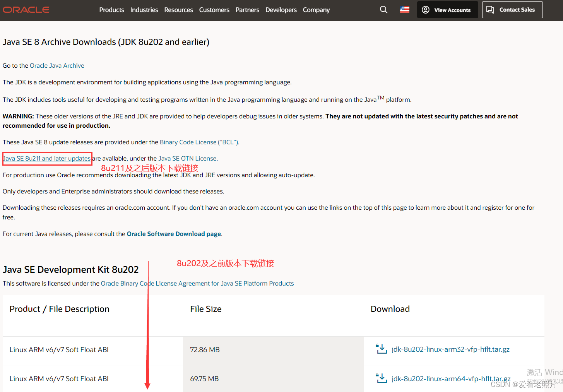Open Oracle Binary Code License Agreement link
This screenshot has width=563, height=392.
(x=197, y=283)
